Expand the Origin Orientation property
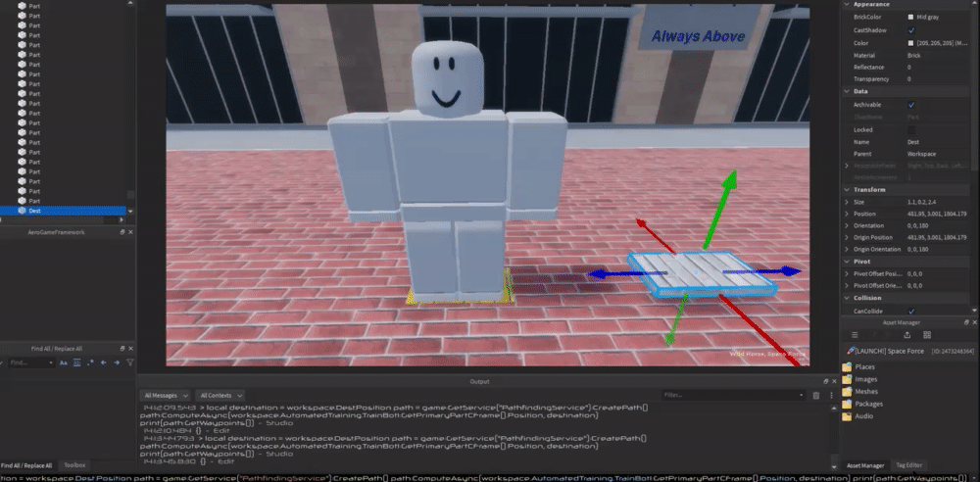 [x=847, y=250]
